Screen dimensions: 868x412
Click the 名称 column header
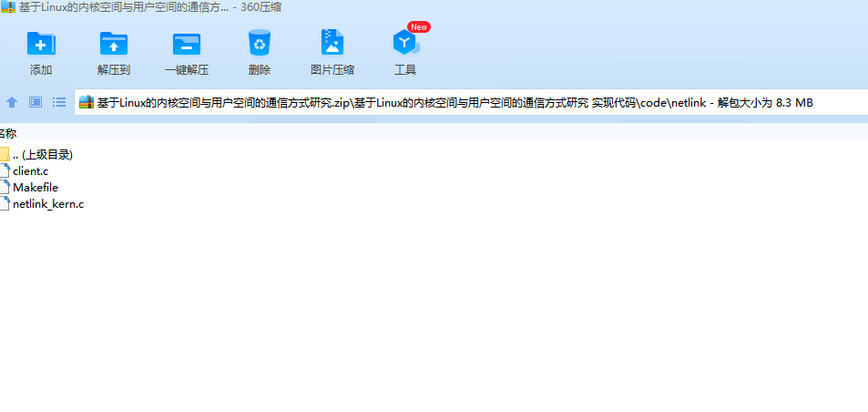[x=8, y=133]
